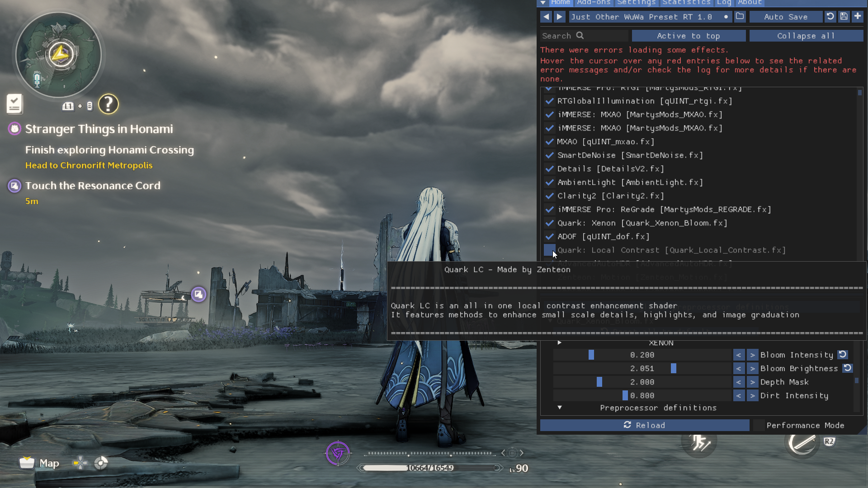
Task: Toggle the Auto Save button
Action: [x=786, y=17]
